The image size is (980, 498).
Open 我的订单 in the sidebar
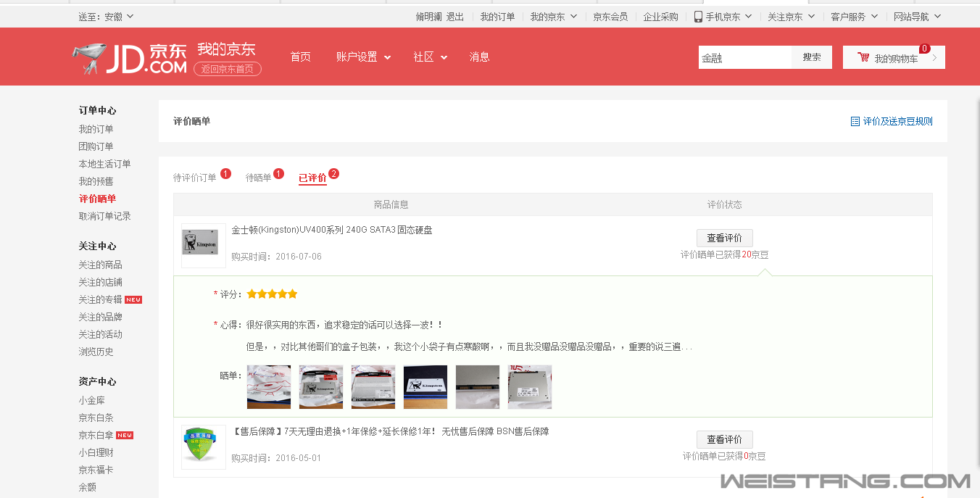point(96,129)
